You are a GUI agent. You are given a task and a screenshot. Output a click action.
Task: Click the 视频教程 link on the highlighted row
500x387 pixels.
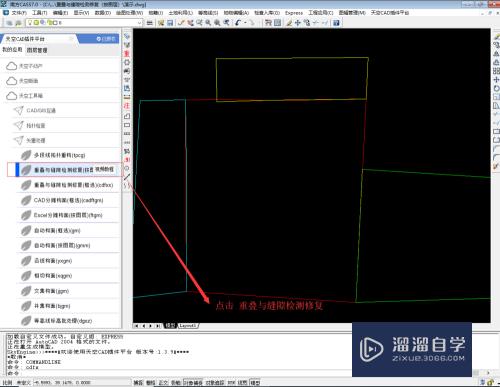pyautogui.click(x=104, y=169)
